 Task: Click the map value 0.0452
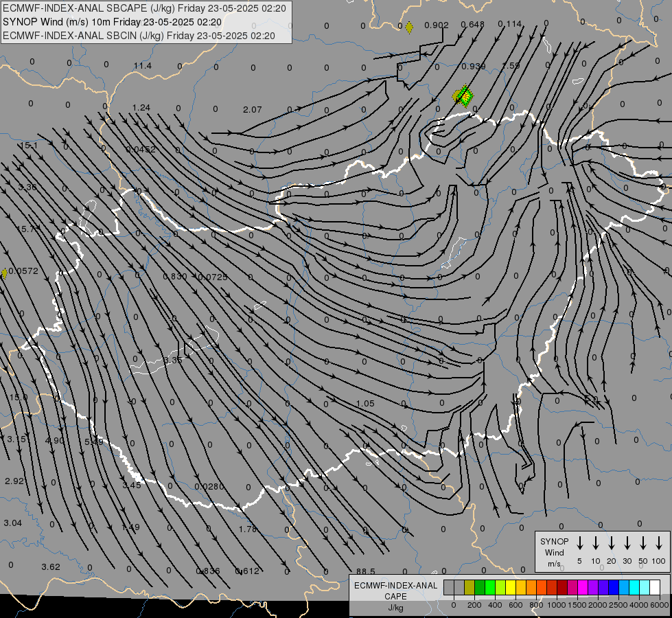point(141,149)
